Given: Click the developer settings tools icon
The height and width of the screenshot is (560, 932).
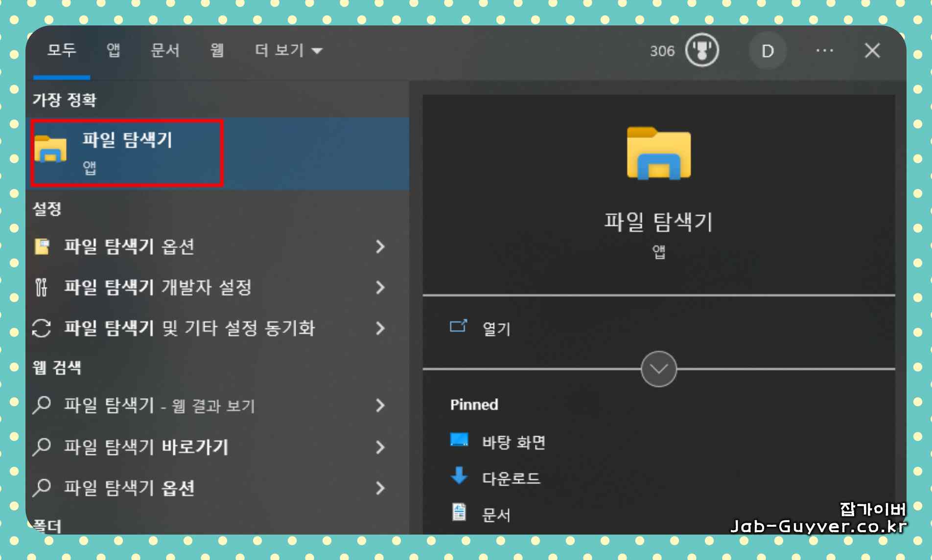Looking at the screenshot, I should [x=41, y=287].
